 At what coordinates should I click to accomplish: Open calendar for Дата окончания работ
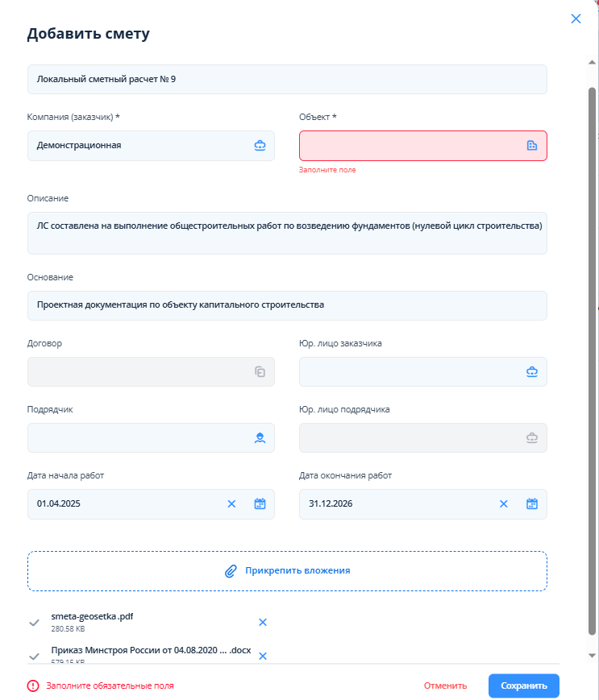click(x=531, y=504)
